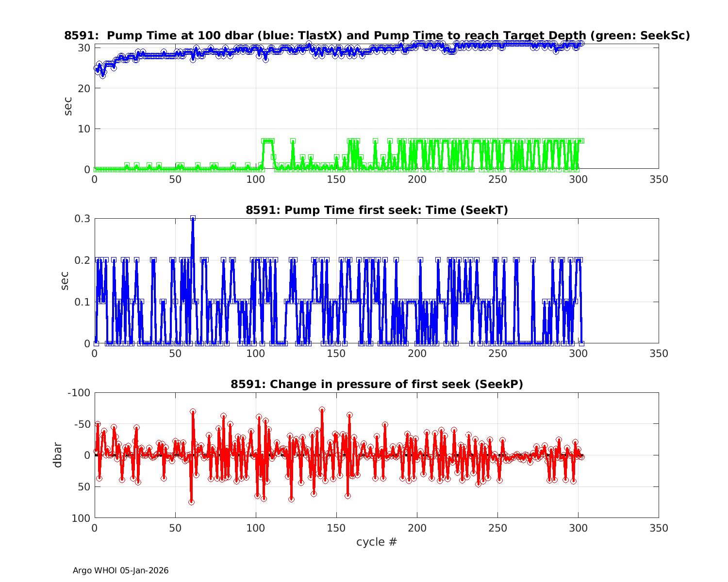Click the 'cycle #' x-axis label
This screenshot has width=728, height=582.
pyautogui.click(x=377, y=541)
